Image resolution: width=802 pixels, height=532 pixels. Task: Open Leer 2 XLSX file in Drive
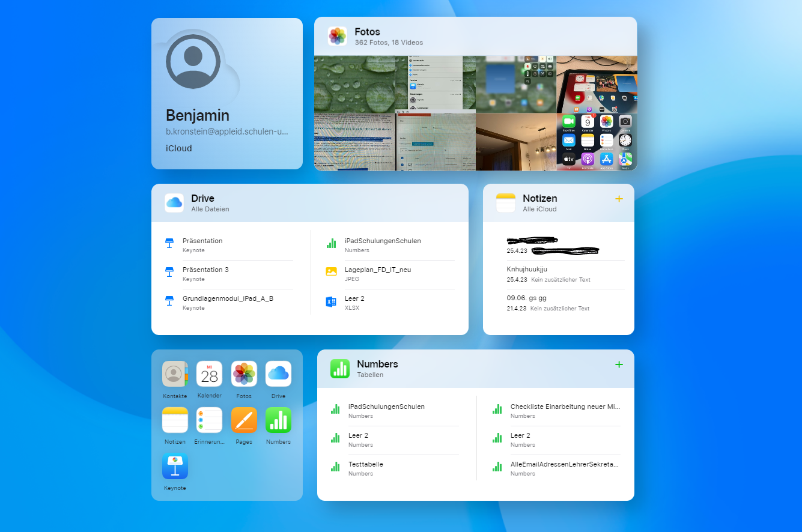coord(390,303)
